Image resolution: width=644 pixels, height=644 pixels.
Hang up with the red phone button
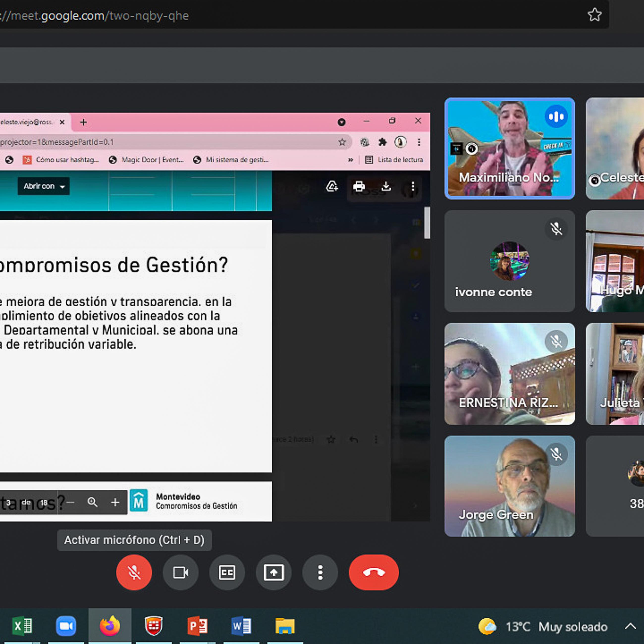374,572
